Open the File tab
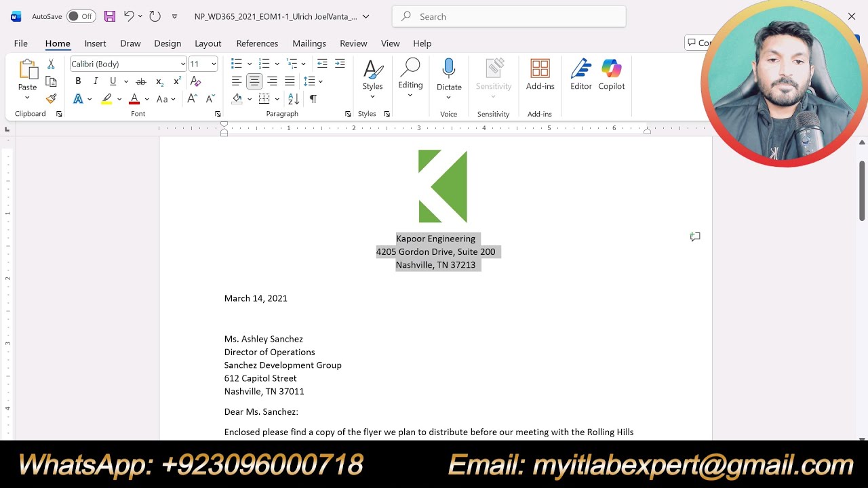 tap(21, 43)
